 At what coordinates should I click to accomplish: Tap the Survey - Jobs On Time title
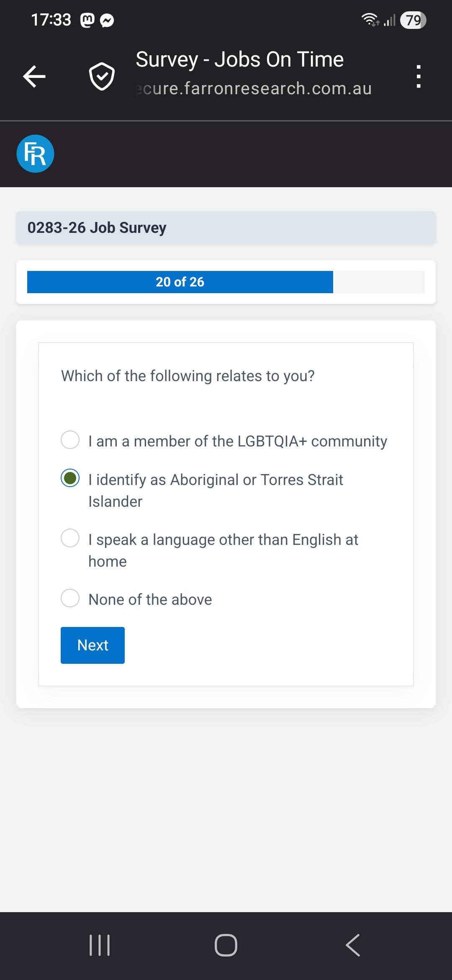click(x=239, y=59)
